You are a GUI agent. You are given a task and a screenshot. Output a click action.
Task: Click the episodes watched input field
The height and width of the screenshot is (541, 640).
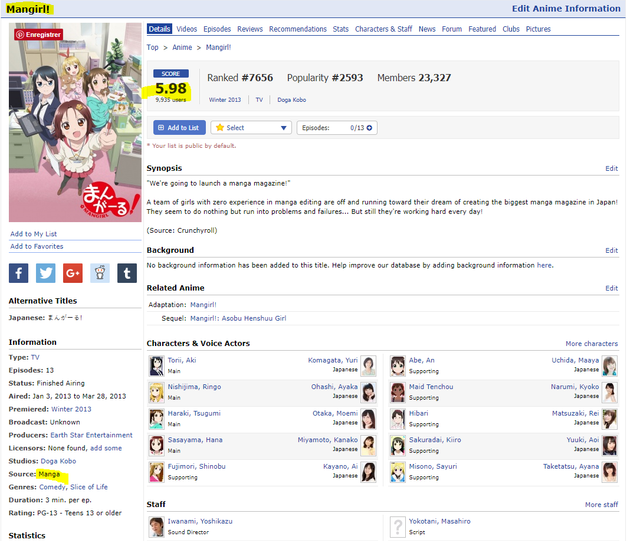click(350, 128)
